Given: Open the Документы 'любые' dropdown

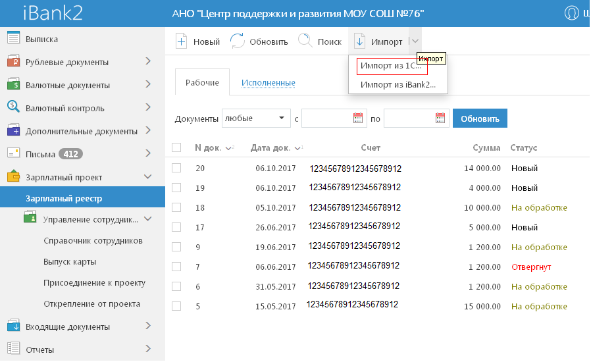Looking at the screenshot, I should (256, 118).
